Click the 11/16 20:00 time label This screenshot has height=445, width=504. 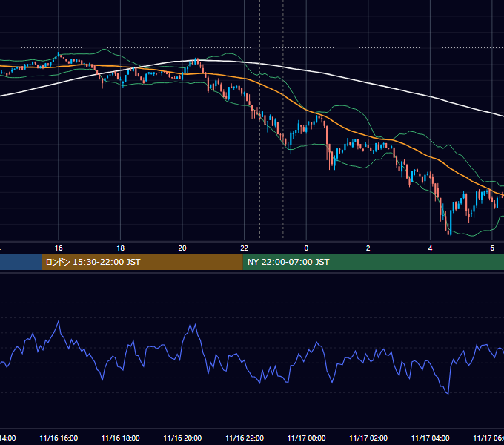182,438
